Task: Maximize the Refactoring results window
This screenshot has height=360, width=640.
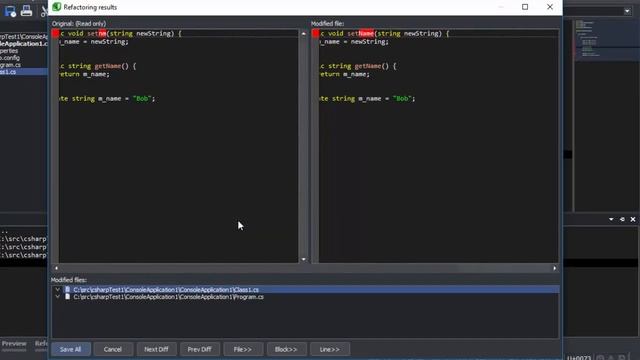Action: [525, 7]
